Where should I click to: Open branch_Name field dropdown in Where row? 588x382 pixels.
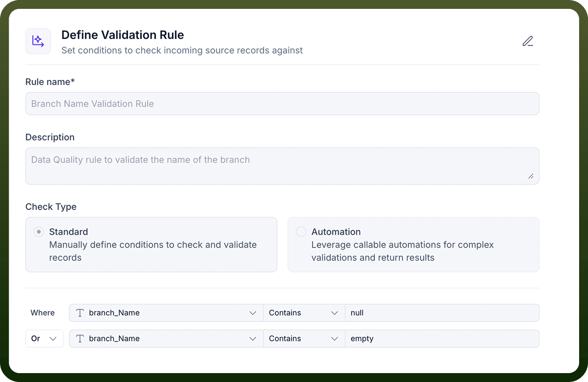(167, 313)
